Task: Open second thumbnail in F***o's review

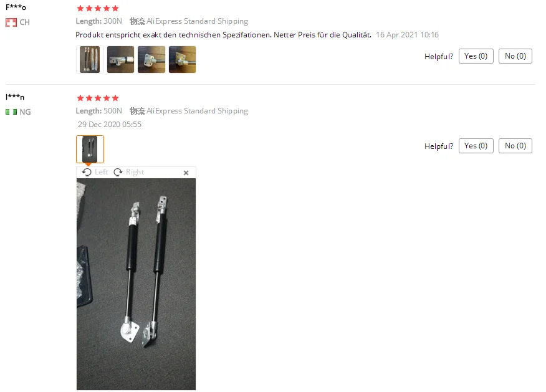Action: click(x=120, y=60)
